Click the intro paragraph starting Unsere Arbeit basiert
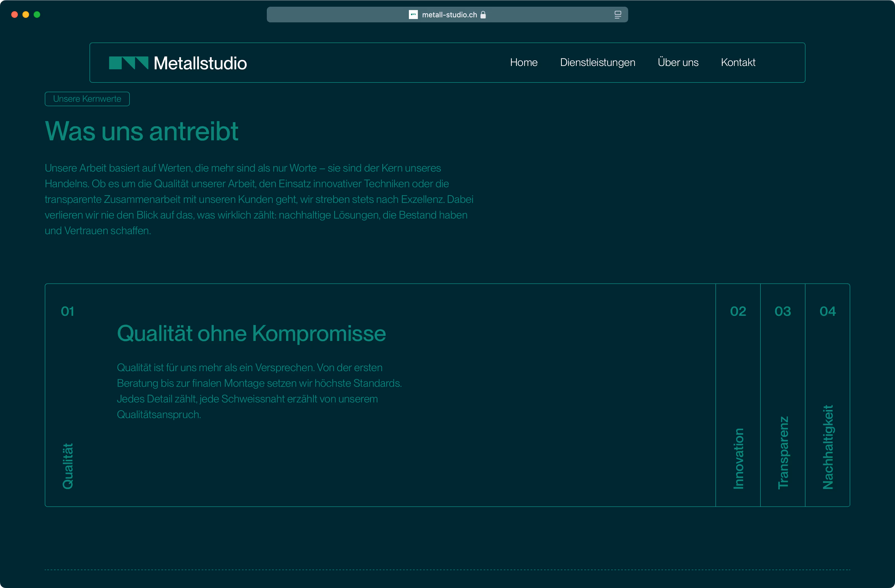This screenshot has width=895, height=588. [x=259, y=199]
